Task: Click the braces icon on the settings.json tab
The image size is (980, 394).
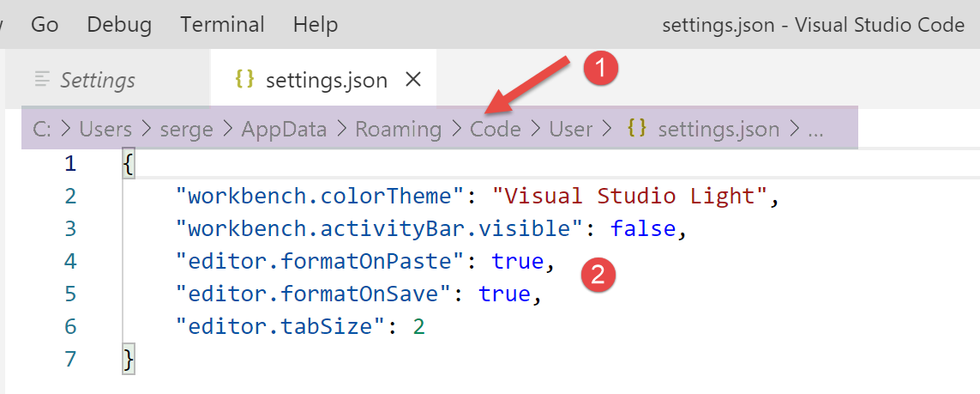Action: click(x=245, y=80)
